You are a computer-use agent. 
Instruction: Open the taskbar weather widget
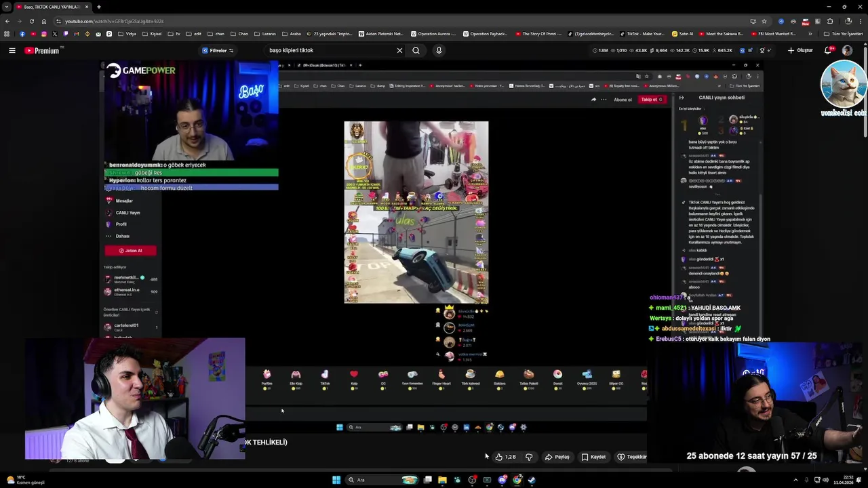(x=25, y=480)
